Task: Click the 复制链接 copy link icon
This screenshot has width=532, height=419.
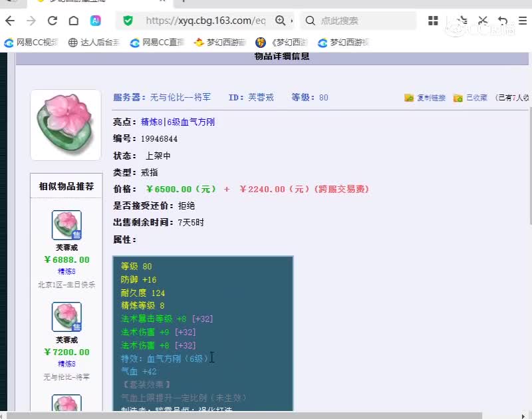Action: tap(409, 98)
